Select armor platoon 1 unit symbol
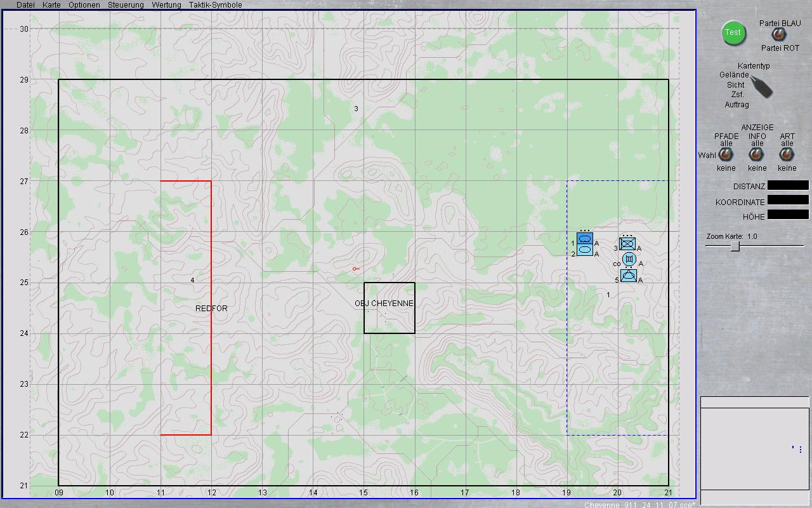This screenshot has height=508, width=812. [585, 239]
